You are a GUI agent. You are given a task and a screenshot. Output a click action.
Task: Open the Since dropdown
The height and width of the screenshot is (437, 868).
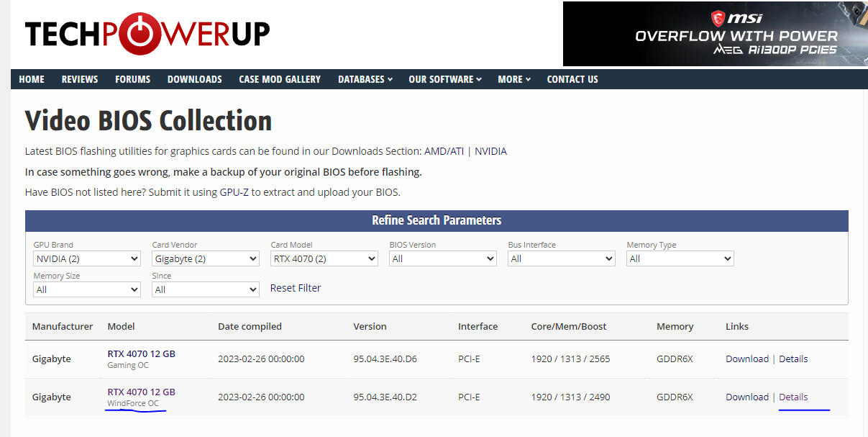tap(206, 289)
